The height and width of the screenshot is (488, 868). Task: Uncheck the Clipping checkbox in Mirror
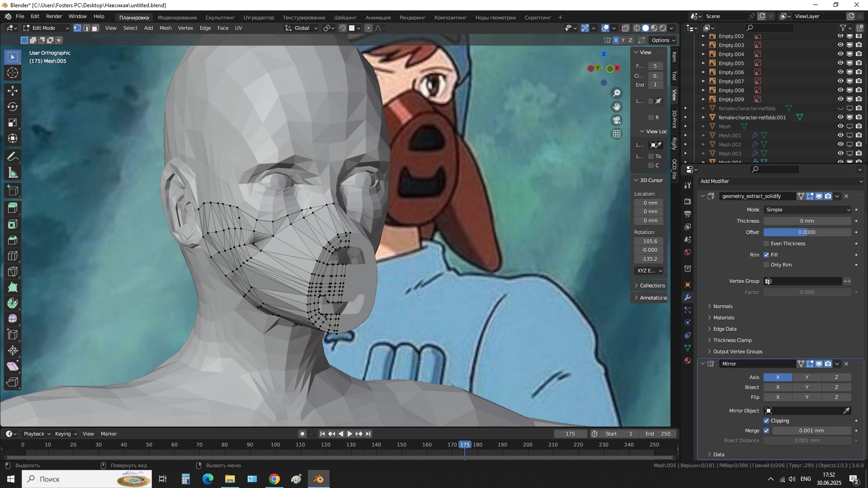[766, 421]
